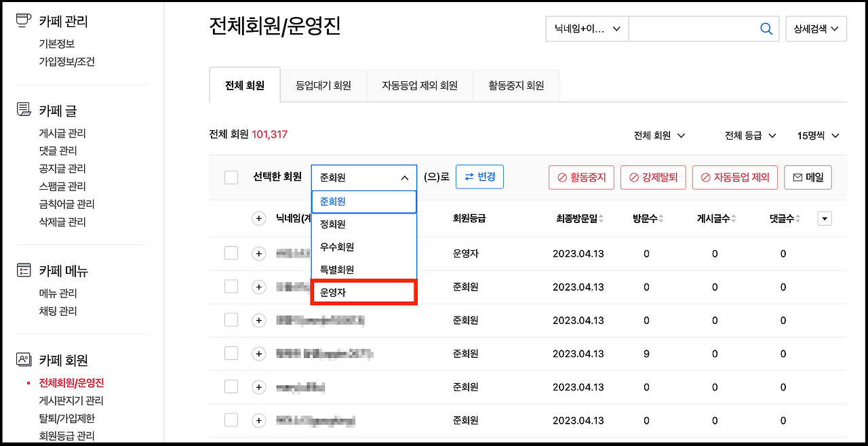Click the 변경 button
This screenshot has width=868, height=446.
pos(479,177)
